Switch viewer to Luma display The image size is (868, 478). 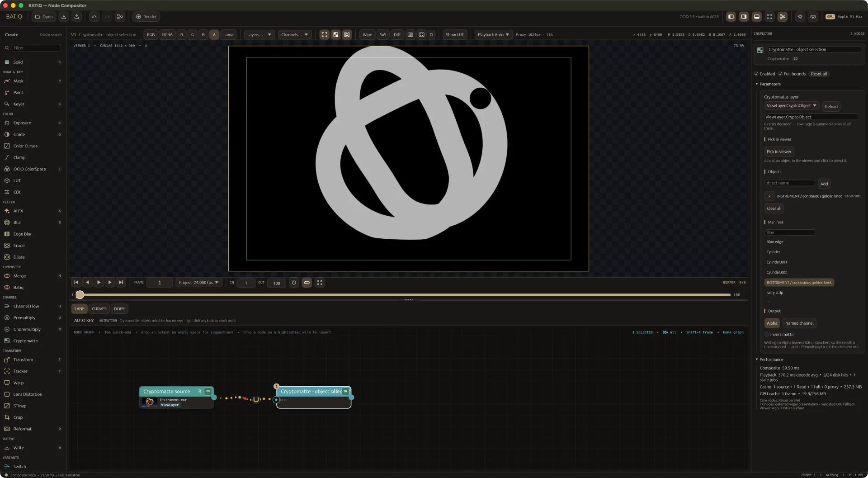pyautogui.click(x=228, y=34)
